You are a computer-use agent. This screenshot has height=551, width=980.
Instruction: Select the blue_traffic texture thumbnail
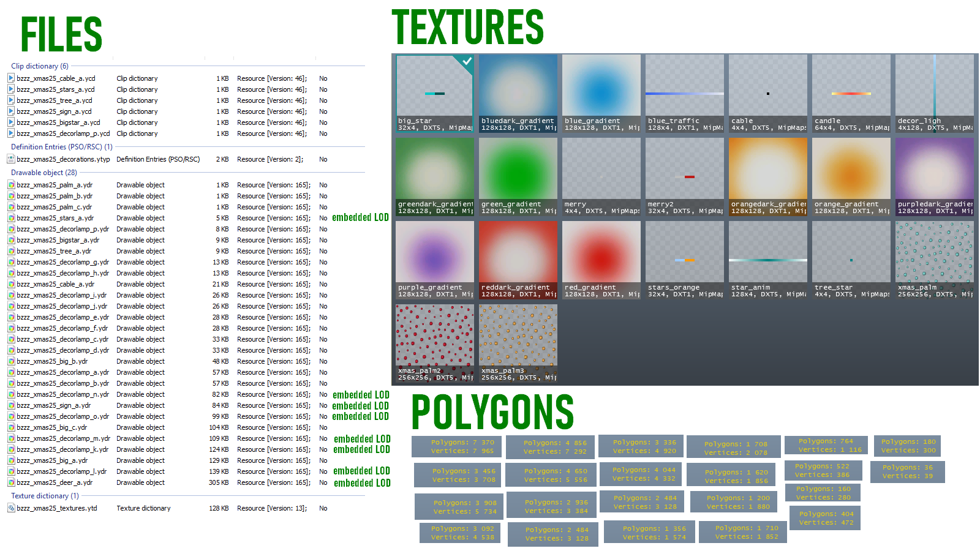tap(685, 94)
